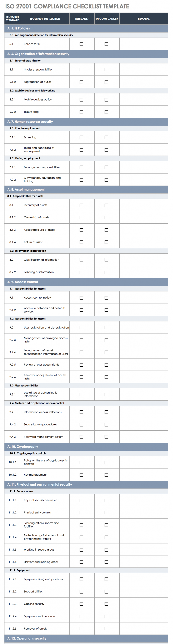Mark Management responsibilities as in compliance

click(106, 167)
